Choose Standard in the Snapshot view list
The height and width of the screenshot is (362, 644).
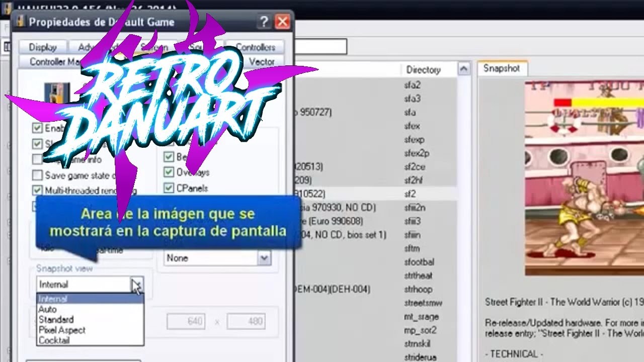(x=90, y=319)
